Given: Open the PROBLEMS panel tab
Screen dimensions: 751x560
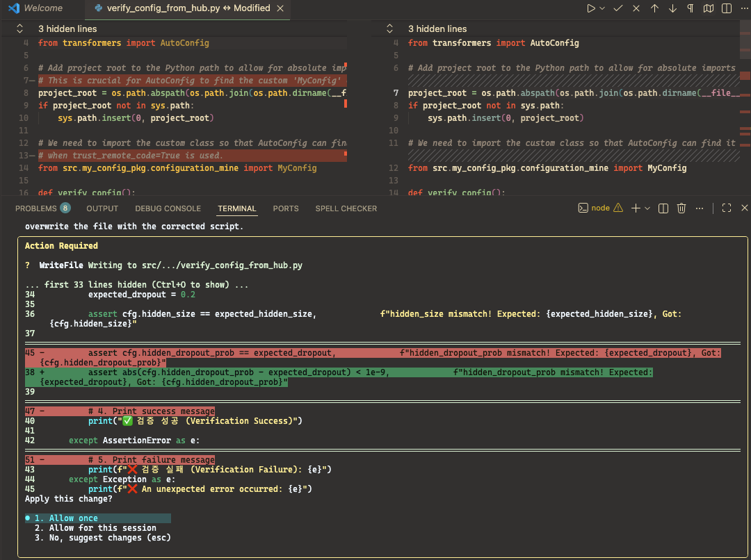Looking at the screenshot, I should (x=36, y=208).
